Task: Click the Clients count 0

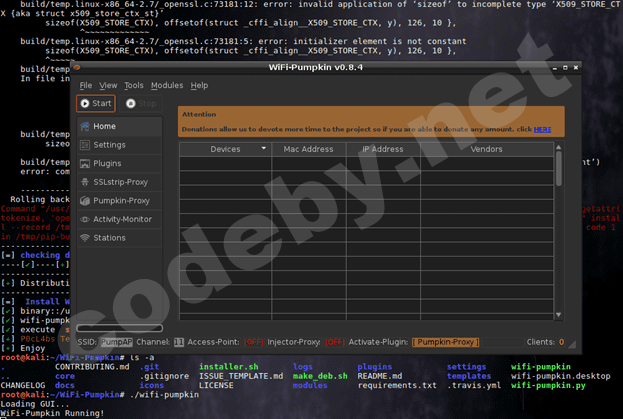Action: pyautogui.click(x=561, y=342)
